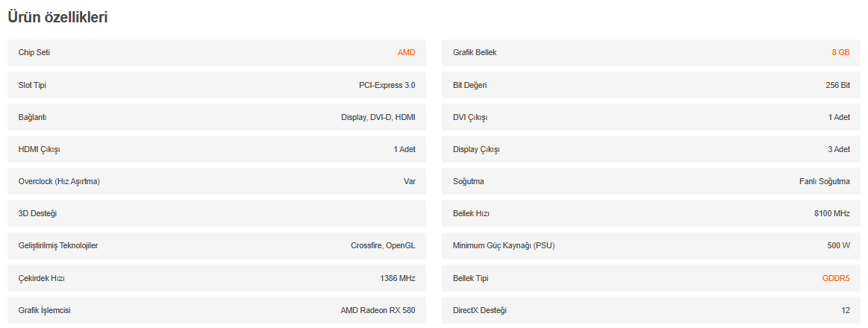Image resolution: width=868 pixels, height=328 pixels.
Task: Click the 3D Desteği row label
Action: pyautogui.click(x=37, y=214)
